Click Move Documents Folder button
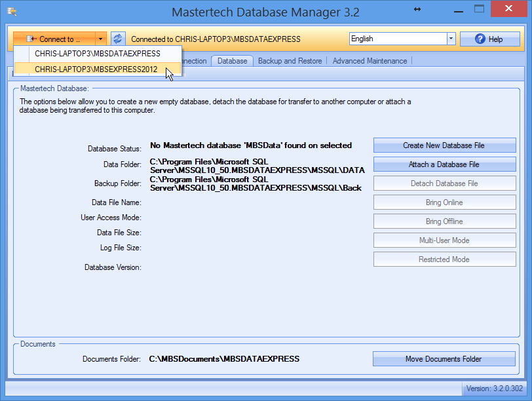This screenshot has width=532, height=401. pyautogui.click(x=444, y=359)
